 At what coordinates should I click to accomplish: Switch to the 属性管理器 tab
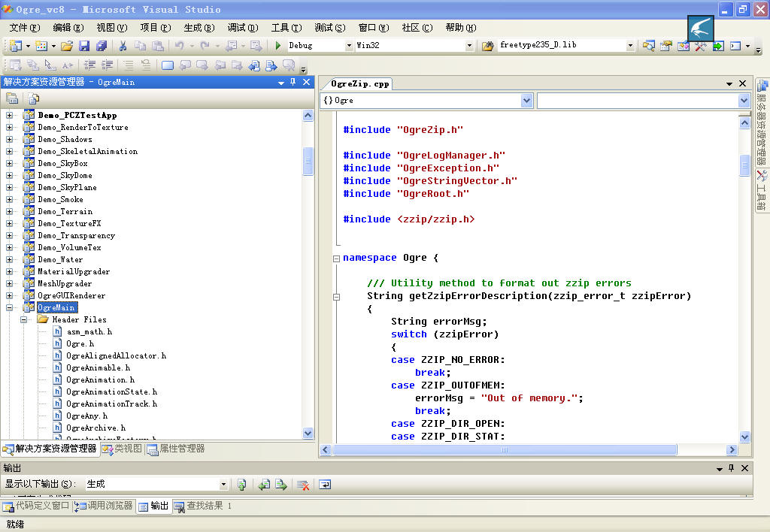coord(176,449)
